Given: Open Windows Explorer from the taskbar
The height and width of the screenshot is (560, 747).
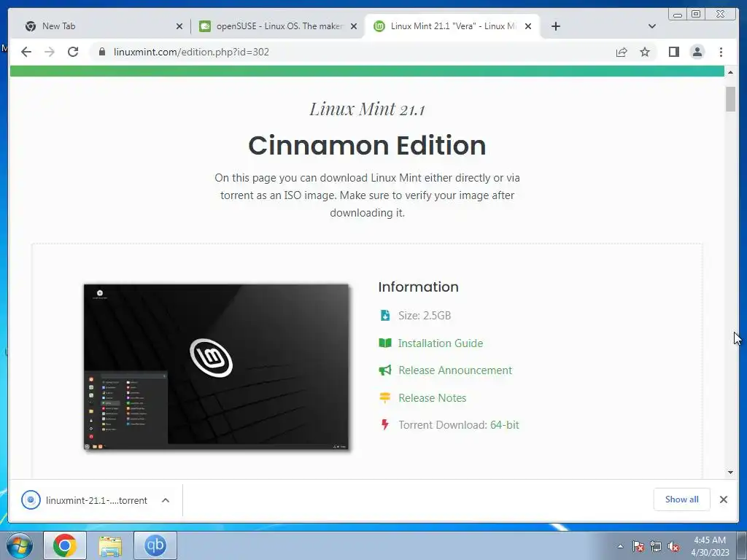Looking at the screenshot, I should click(x=110, y=545).
